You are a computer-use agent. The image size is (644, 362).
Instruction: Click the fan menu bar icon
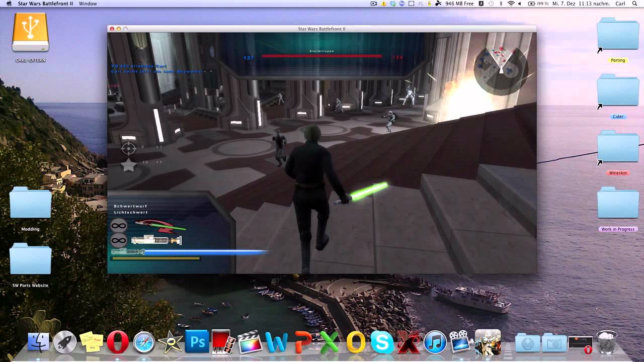tap(438, 4)
